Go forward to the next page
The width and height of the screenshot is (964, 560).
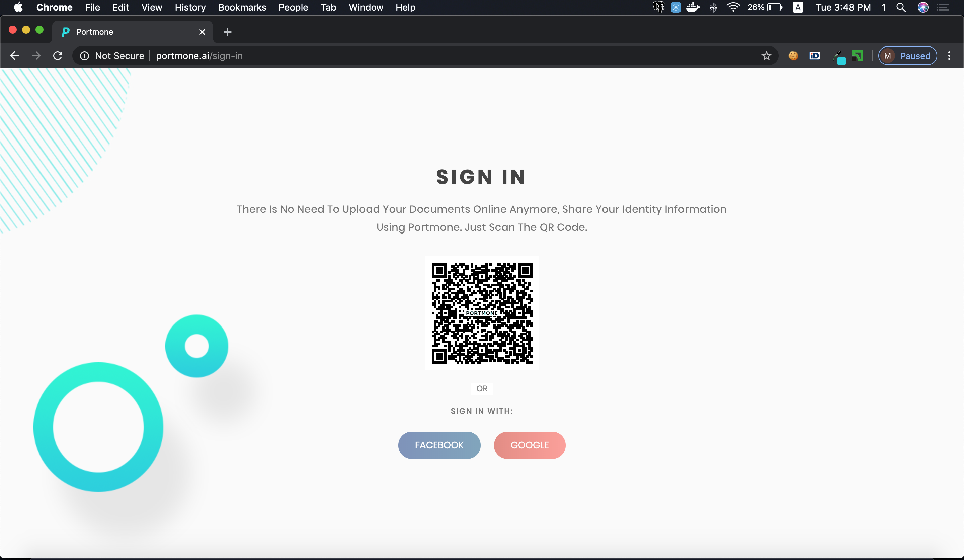click(x=36, y=56)
